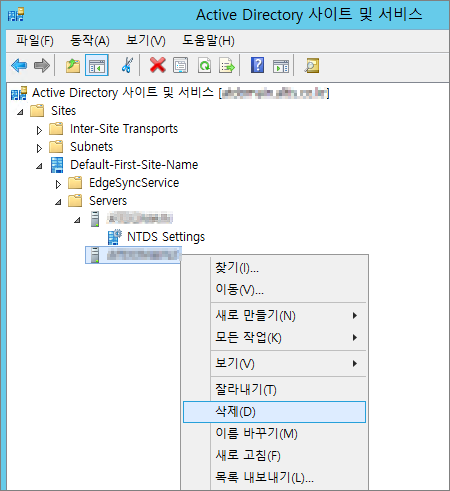
Task: Open Help via question mark icon
Action: (x=257, y=65)
